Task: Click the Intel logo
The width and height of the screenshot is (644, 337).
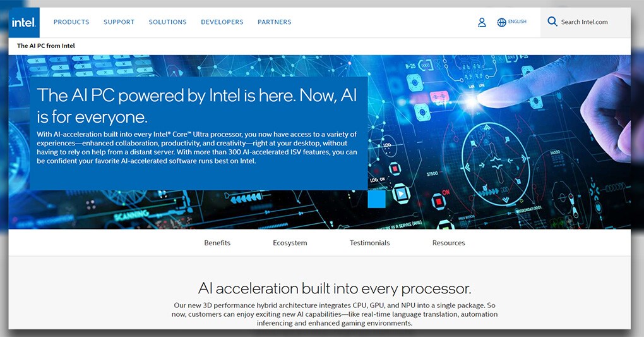Action: (24, 22)
